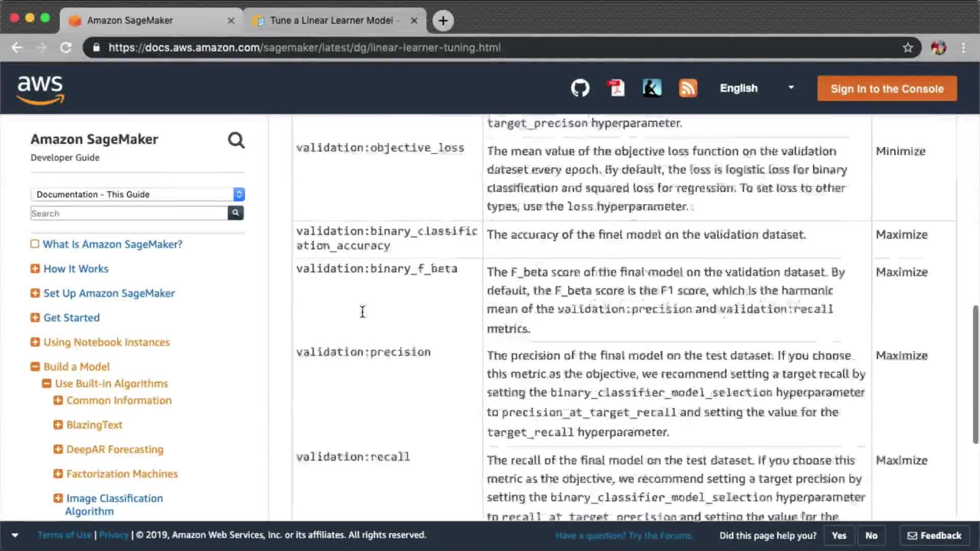This screenshot has height=551, width=980.
Task: Click the Kindle icon in header
Action: pos(652,88)
